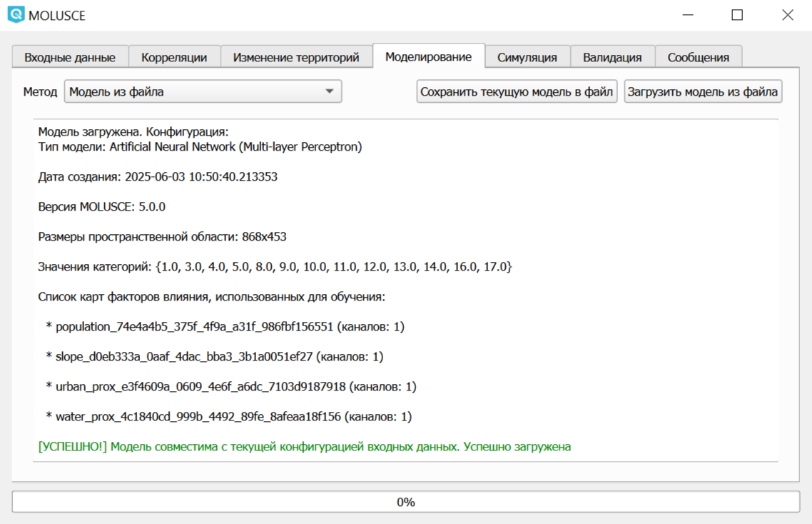Click the 'Дата создания: 2025-06-03' line
The image size is (812, 524).
pyautogui.click(x=158, y=177)
